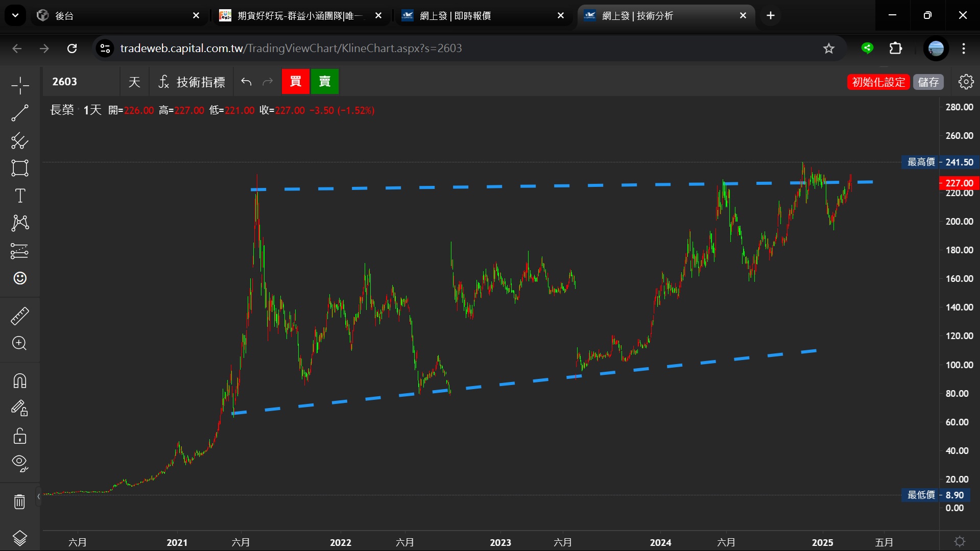980x551 pixels.
Task: Open the 天 time interval dropdown
Action: 134,82
